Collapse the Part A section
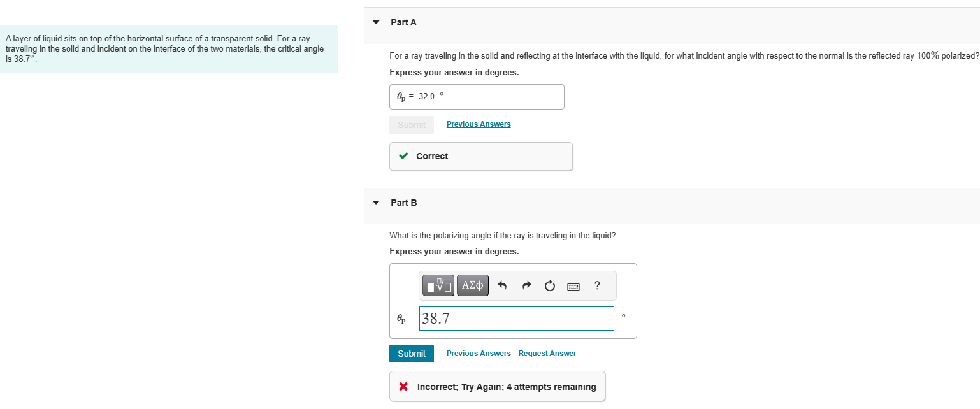This screenshot has width=980, height=409. [376, 22]
